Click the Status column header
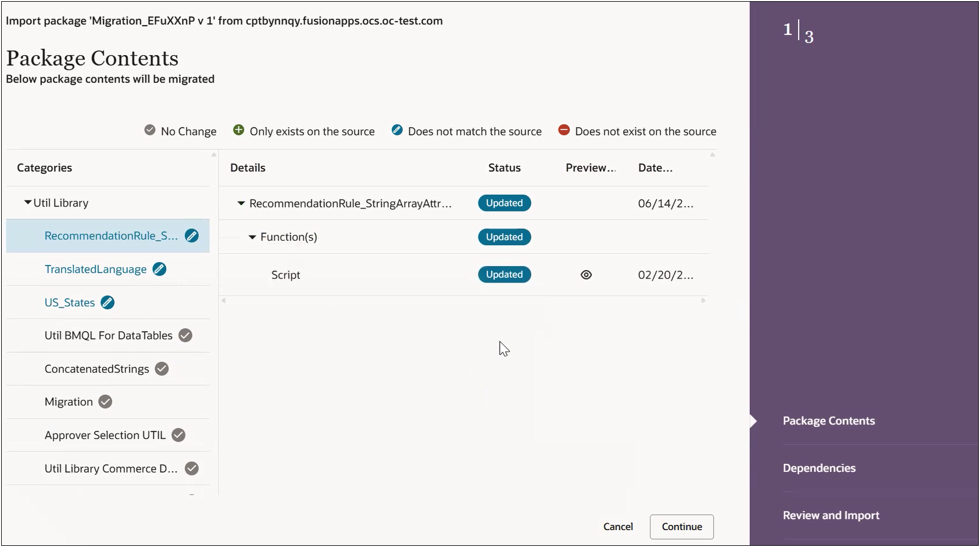 pos(505,167)
